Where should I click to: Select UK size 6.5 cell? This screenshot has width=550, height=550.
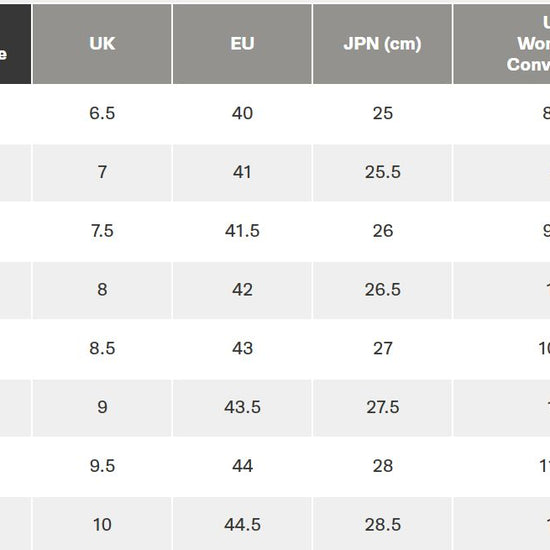[x=102, y=114]
